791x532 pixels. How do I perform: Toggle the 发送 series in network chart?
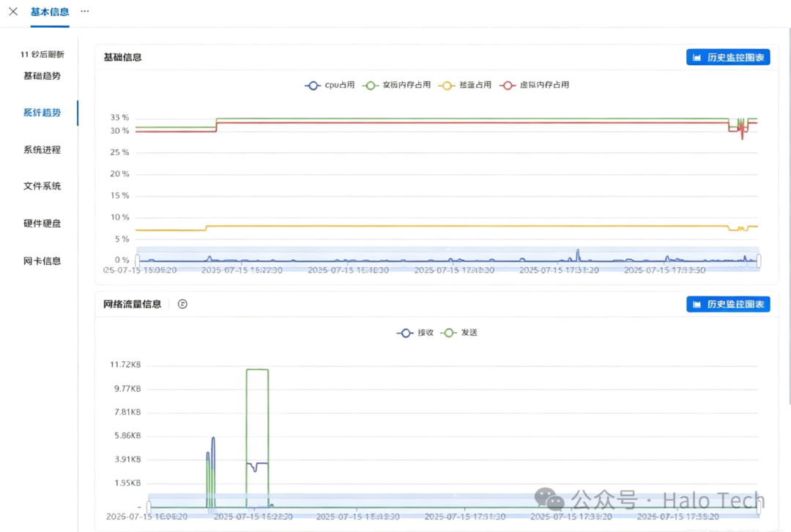[x=459, y=333]
